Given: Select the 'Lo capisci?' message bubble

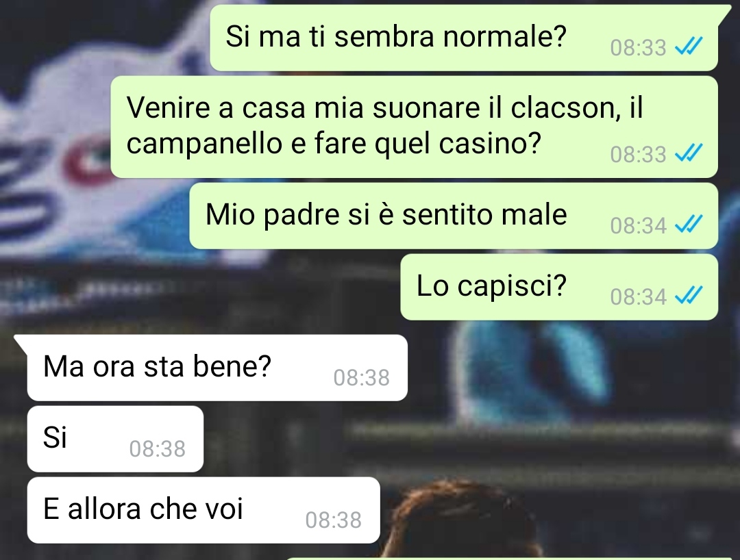Looking at the screenshot, I should coord(559,287).
